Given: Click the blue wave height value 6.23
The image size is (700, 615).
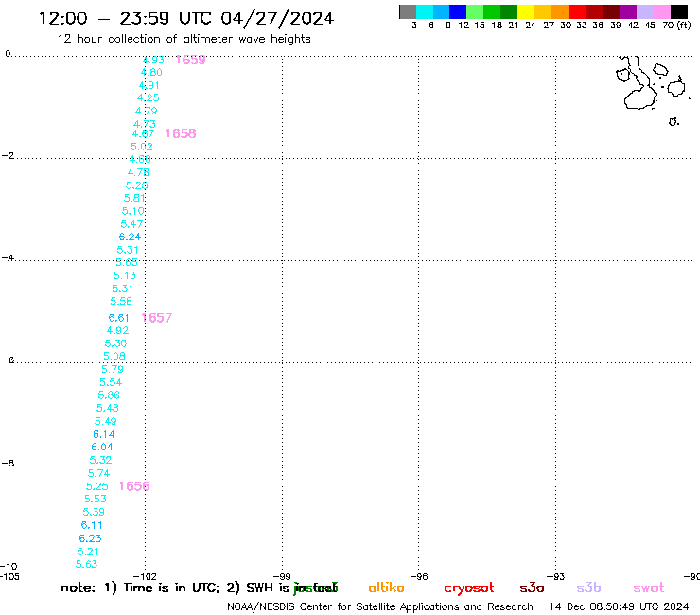Looking at the screenshot, I should coord(90,538).
